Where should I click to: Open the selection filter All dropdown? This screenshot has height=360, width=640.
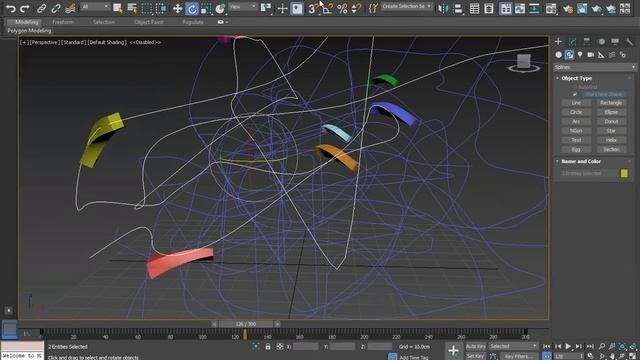click(95, 7)
